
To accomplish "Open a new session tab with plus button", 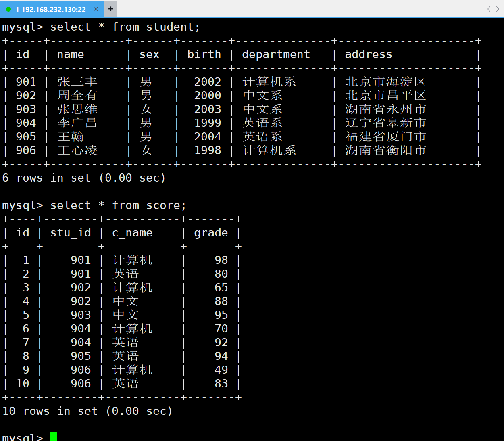I will (110, 9).
